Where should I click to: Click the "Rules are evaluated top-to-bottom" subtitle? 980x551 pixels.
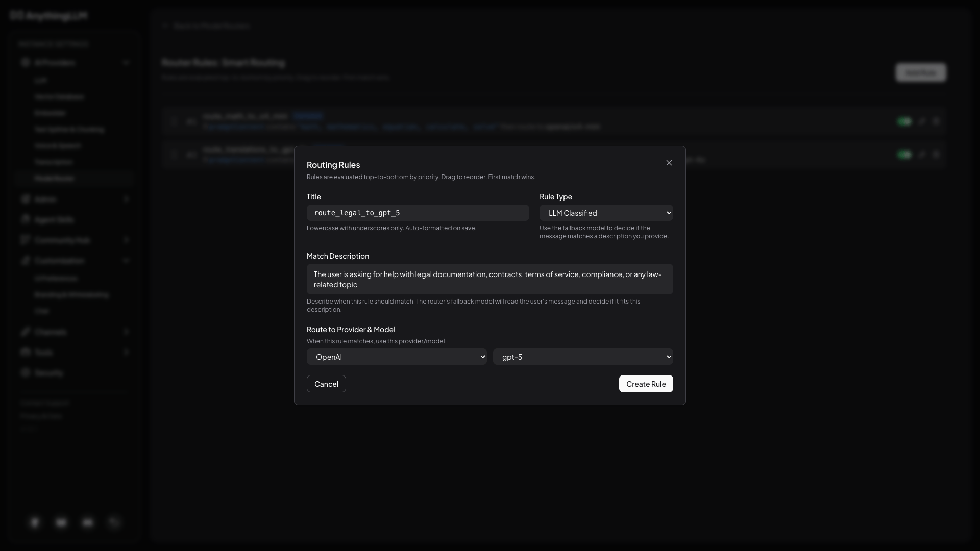(421, 177)
